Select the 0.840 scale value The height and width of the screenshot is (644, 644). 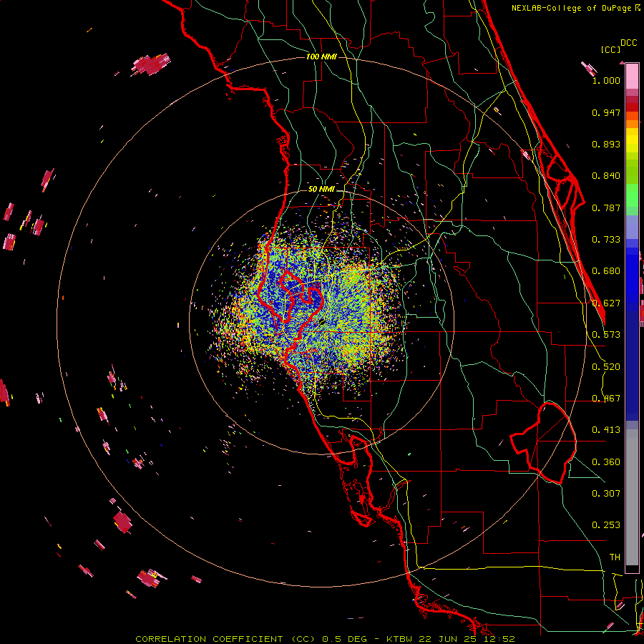(x=606, y=176)
